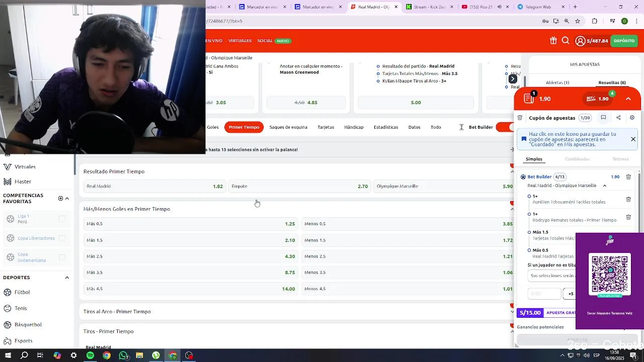Bet on Olympique Marseille first half 5.90
Viewport: 644px width, 362px height.
coord(445,186)
